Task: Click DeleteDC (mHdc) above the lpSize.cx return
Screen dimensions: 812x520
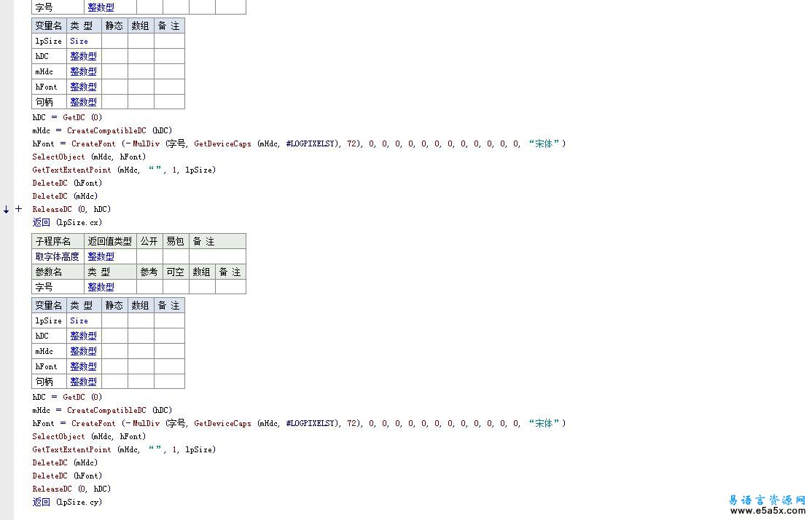Action: [x=66, y=196]
